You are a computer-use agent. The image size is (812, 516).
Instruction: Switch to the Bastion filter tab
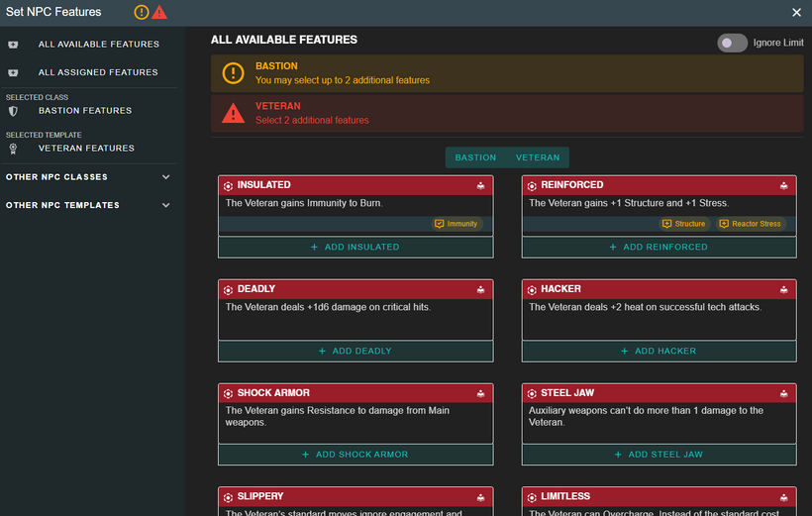(x=475, y=157)
